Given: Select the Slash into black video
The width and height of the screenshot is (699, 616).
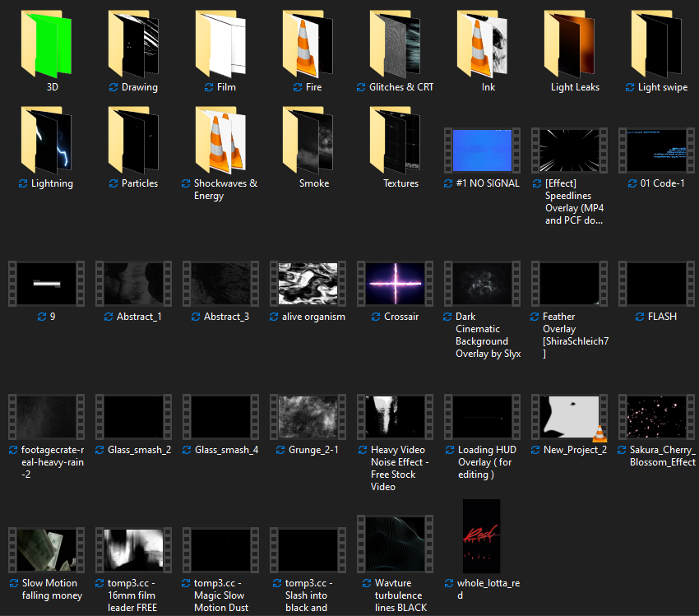Looking at the screenshot, I should click(308, 550).
